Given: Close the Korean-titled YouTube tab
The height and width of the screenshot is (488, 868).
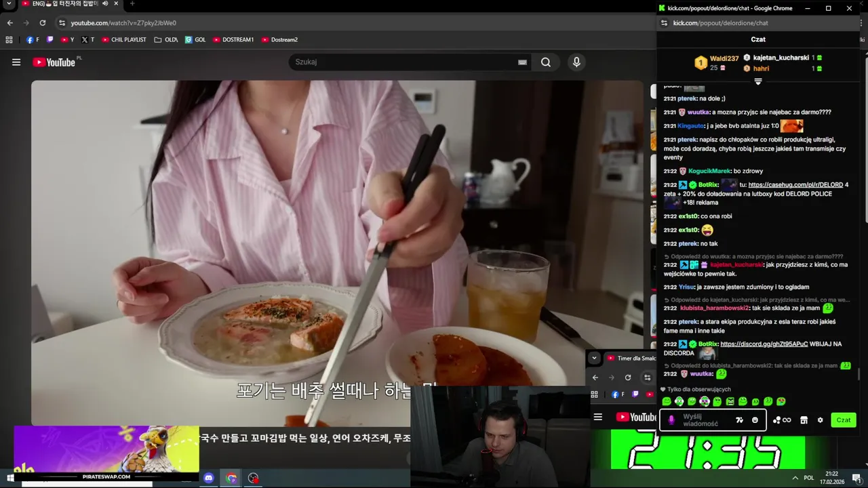Looking at the screenshot, I should coord(116,3).
